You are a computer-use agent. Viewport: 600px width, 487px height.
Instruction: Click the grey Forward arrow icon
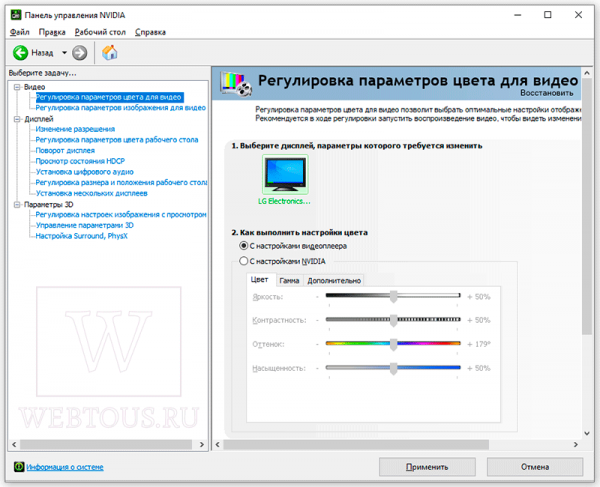coord(80,53)
